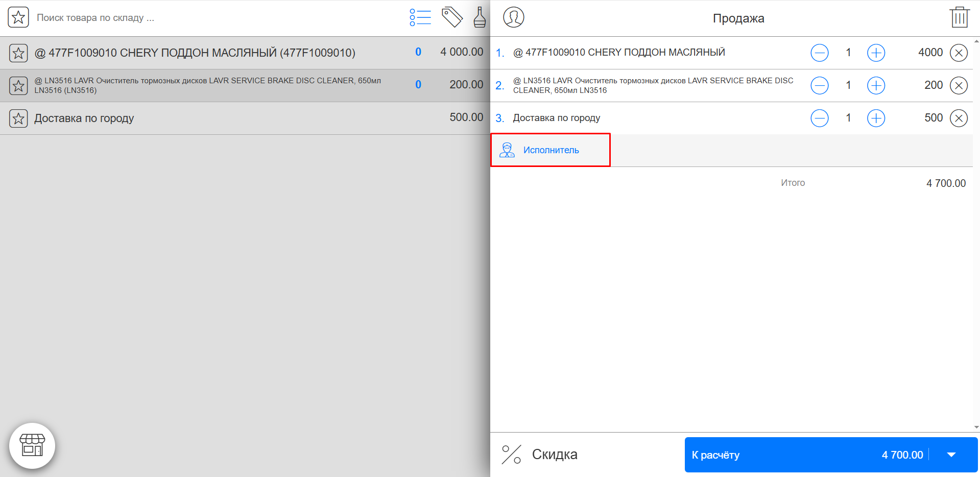The height and width of the screenshot is (477, 980).
Task: Toggle favorite star for CHERY oil pan
Action: [x=18, y=53]
